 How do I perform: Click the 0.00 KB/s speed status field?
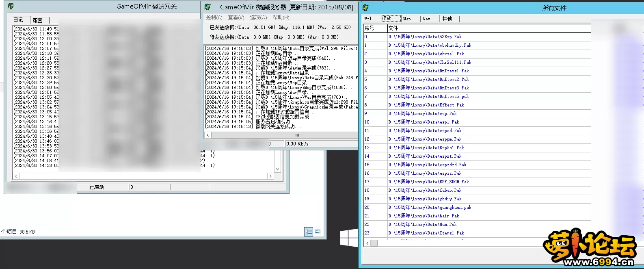pyautogui.click(x=321, y=144)
